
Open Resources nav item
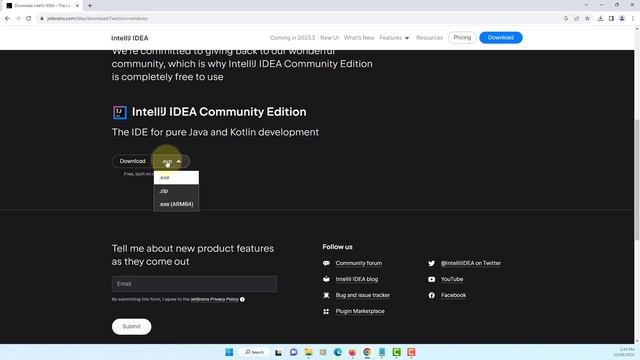coord(429,38)
